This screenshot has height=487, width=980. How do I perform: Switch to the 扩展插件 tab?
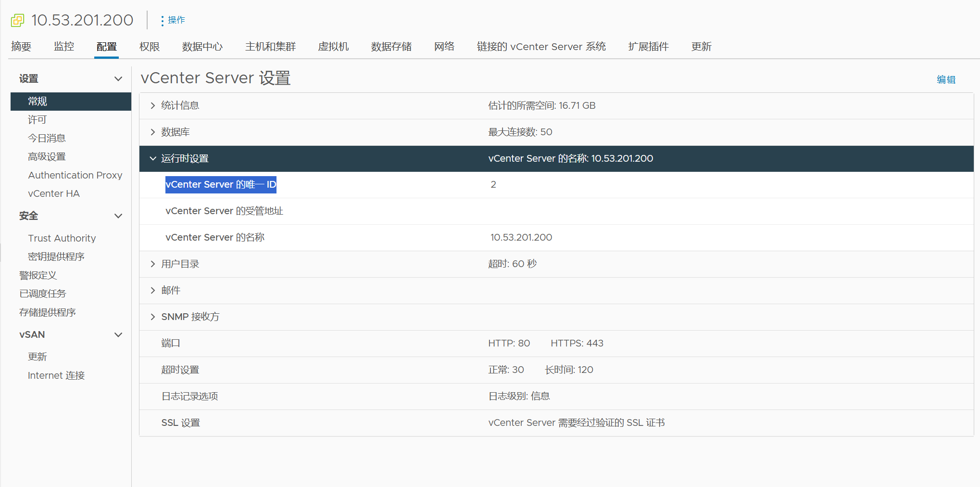[649, 47]
